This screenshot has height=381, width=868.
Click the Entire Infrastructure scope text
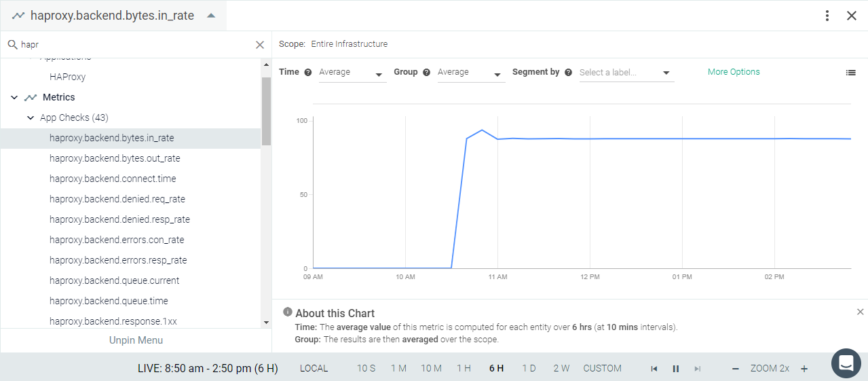tap(350, 44)
